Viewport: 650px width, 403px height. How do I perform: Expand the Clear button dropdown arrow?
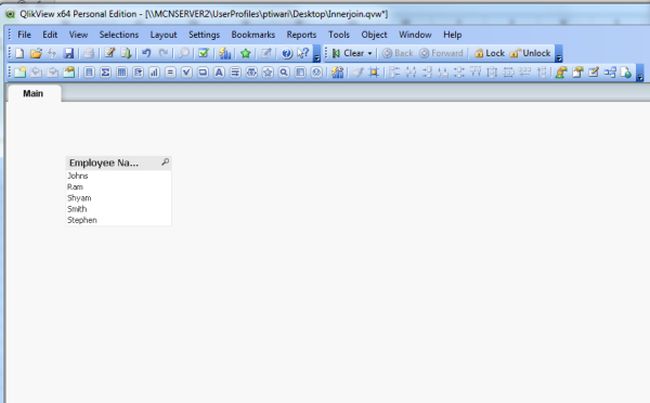[370, 53]
